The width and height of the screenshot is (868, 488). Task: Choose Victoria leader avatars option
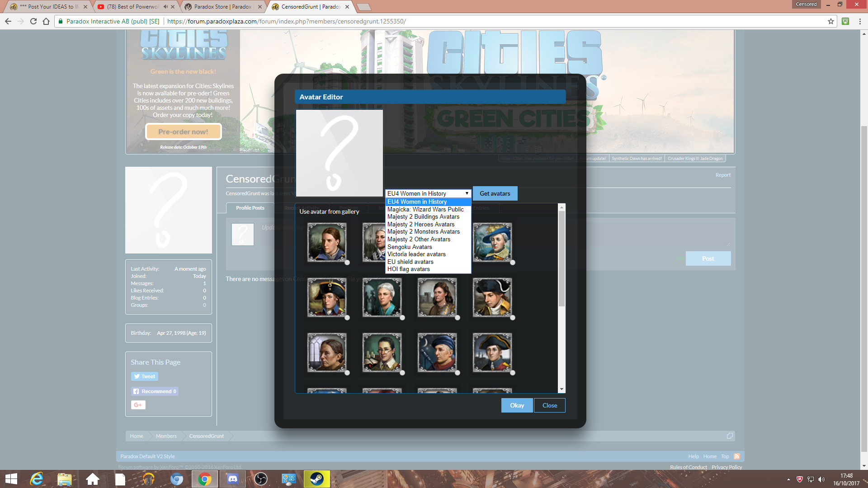point(428,254)
